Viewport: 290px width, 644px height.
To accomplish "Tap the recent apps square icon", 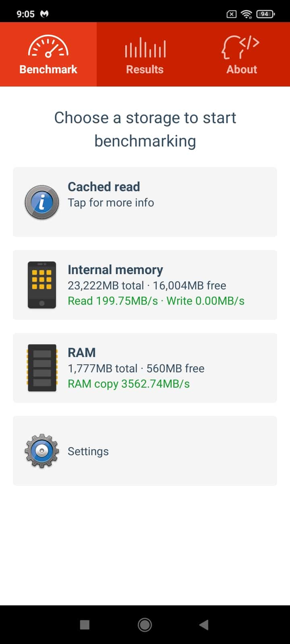I will [85, 625].
